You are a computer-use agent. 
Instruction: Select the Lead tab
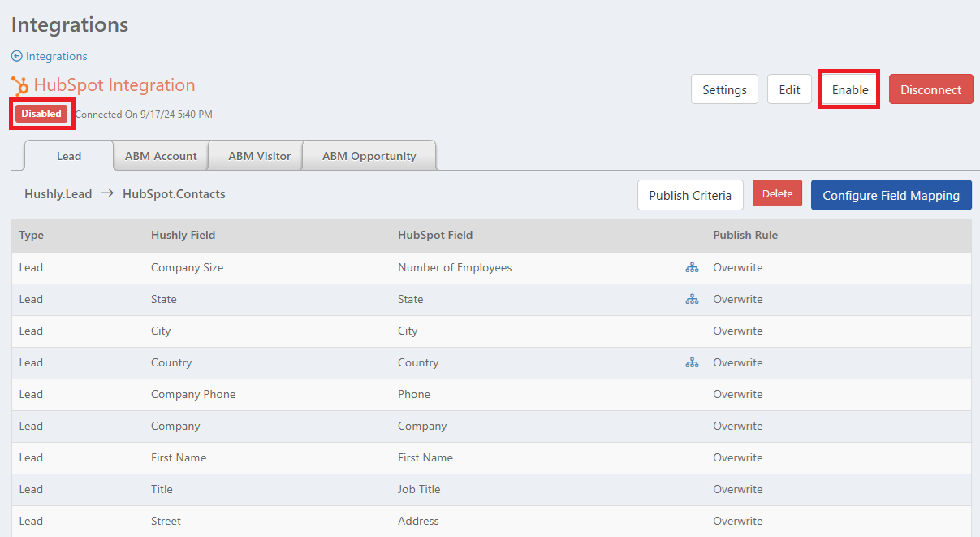point(69,155)
